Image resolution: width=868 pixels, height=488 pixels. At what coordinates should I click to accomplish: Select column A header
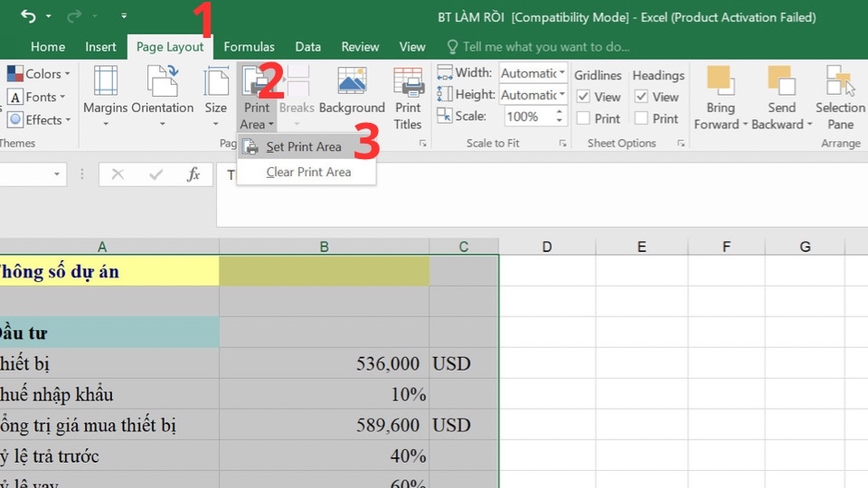(x=102, y=247)
